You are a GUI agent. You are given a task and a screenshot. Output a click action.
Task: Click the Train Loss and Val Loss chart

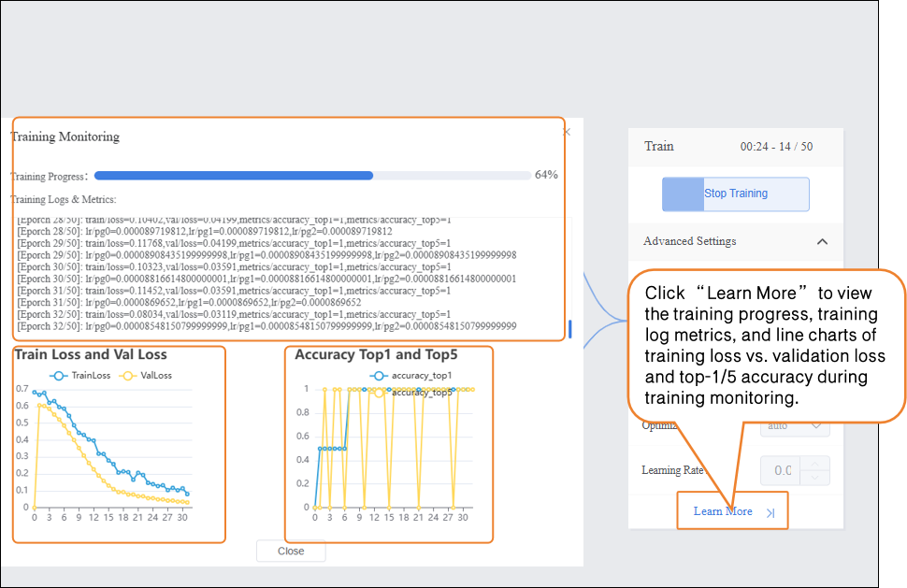point(119,449)
